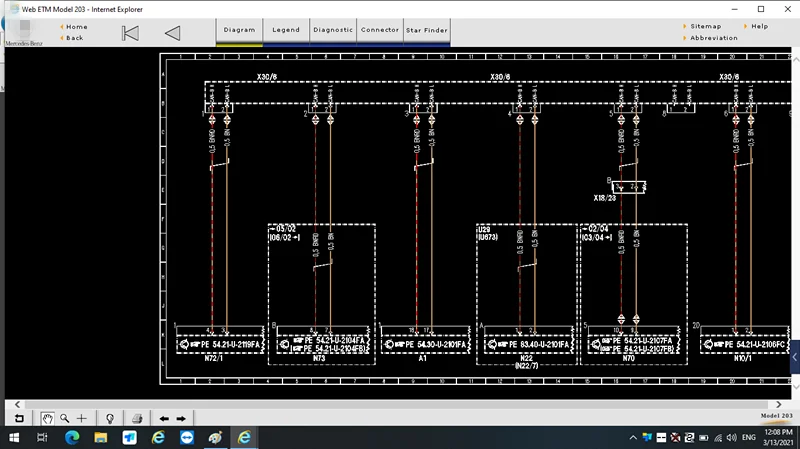The width and height of the screenshot is (800, 449).
Task: Switch to the Connector tab
Action: pos(380,30)
